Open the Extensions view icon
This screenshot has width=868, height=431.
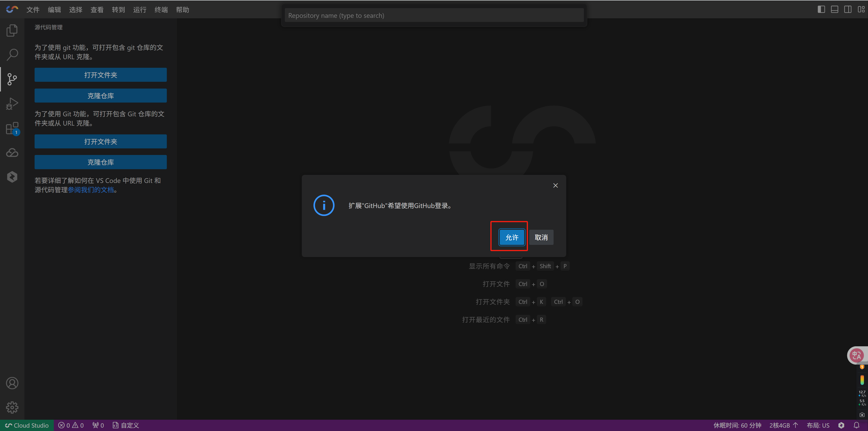(12, 128)
